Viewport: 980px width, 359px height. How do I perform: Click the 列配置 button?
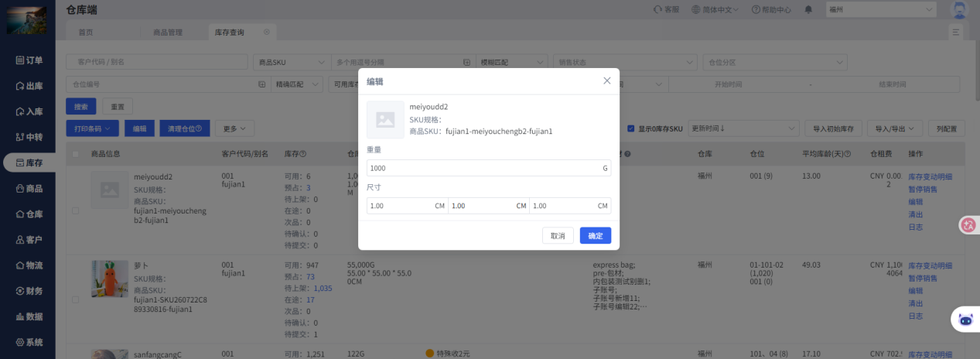pos(946,128)
